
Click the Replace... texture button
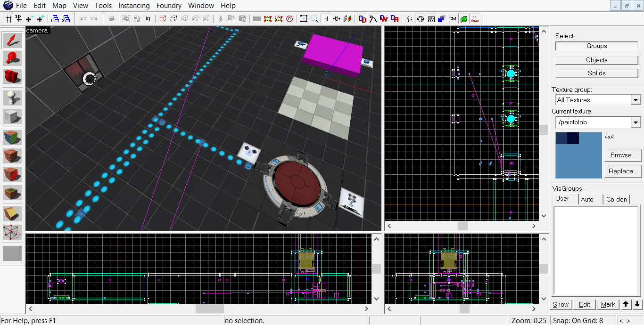tap(623, 171)
